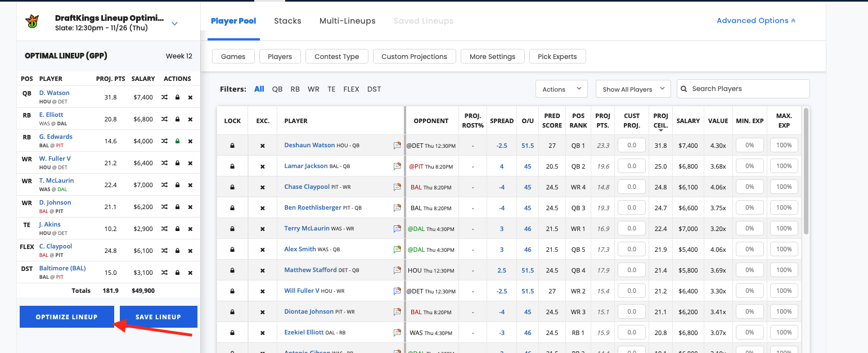The width and height of the screenshot is (868, 353).
Task: Swap E. Elliott in optimal lineup
Action: (164, 119)
